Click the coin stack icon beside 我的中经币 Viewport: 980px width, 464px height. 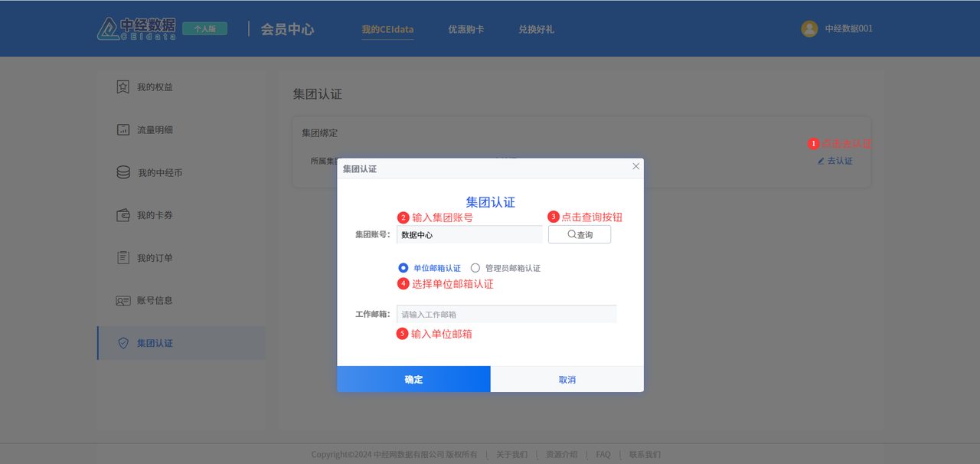pyautogui.click(x=122, y=173)
